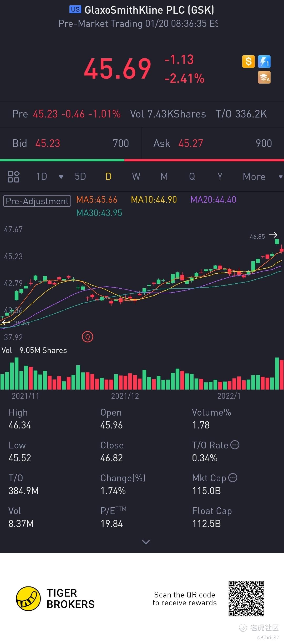The image size is (284, 644).
Task: Tap the ask size 900
Action: point(264,143)
